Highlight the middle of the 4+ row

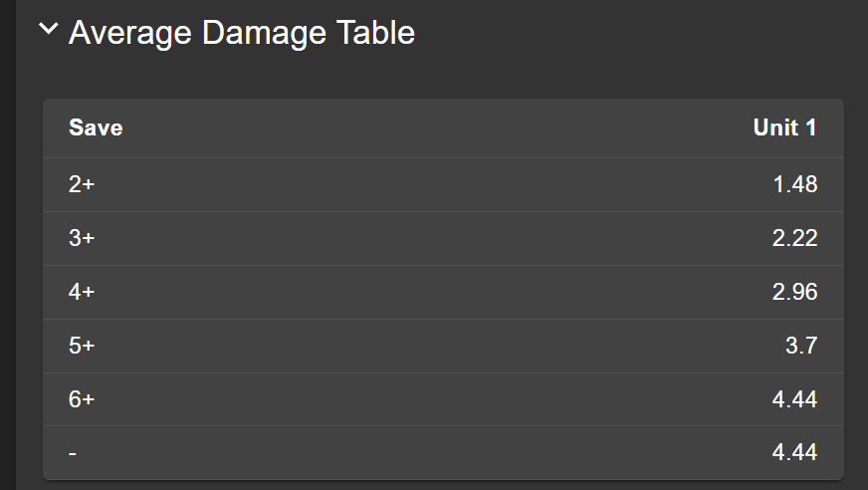443,292
